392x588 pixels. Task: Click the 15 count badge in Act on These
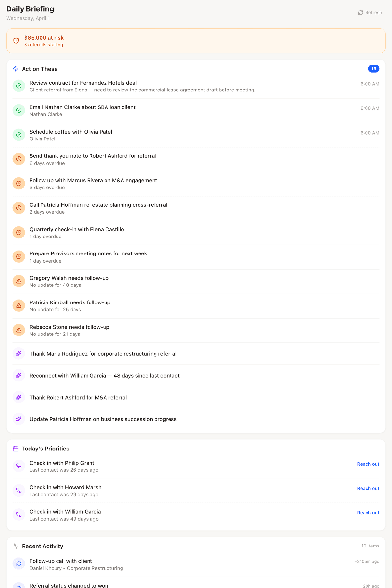[374, 69]
